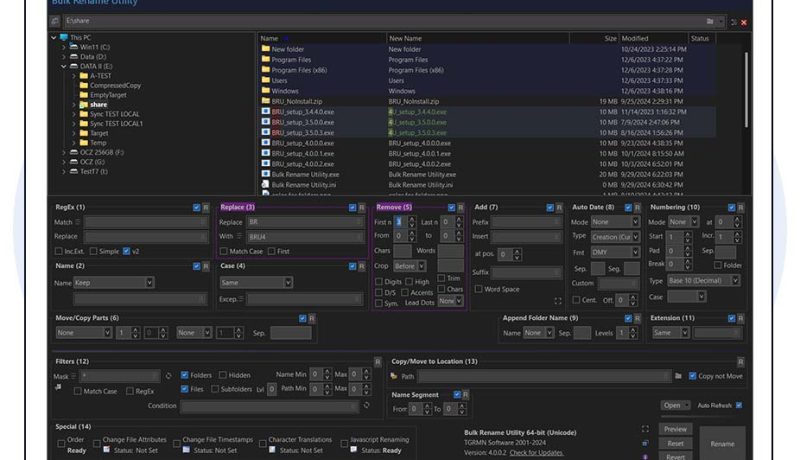Check Match Case in Replace panel

[x=223, y=251]
